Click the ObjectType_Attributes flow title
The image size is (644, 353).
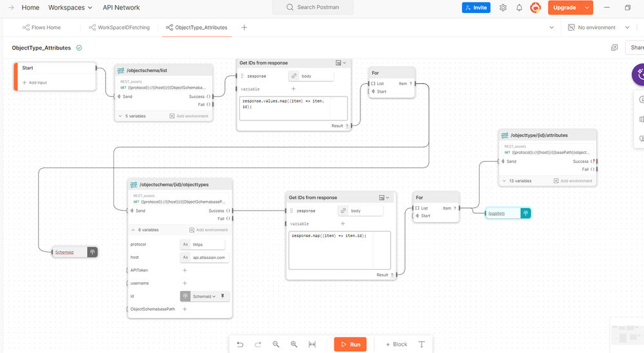pos(41,48)
